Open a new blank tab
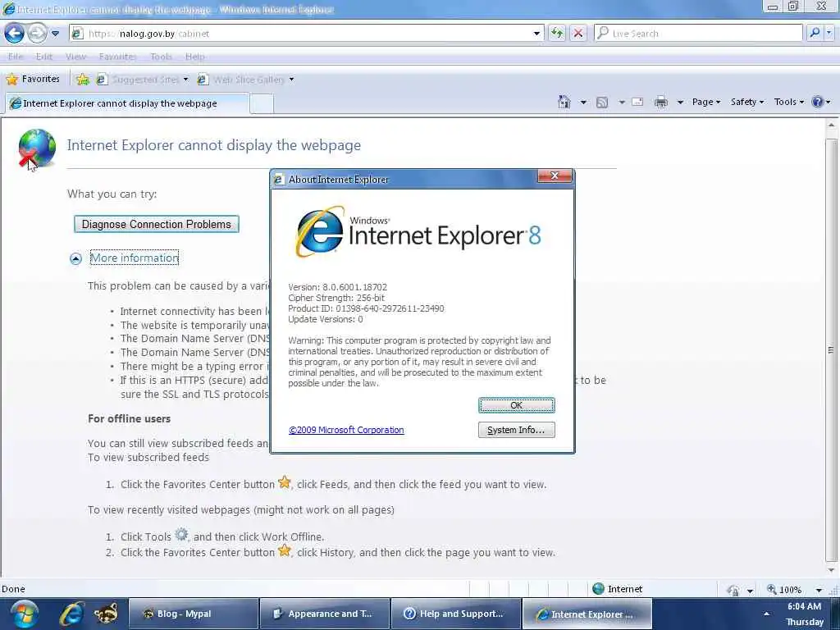Screen dimensions: 840x630 pyautogui.click(x=262, y=103)
